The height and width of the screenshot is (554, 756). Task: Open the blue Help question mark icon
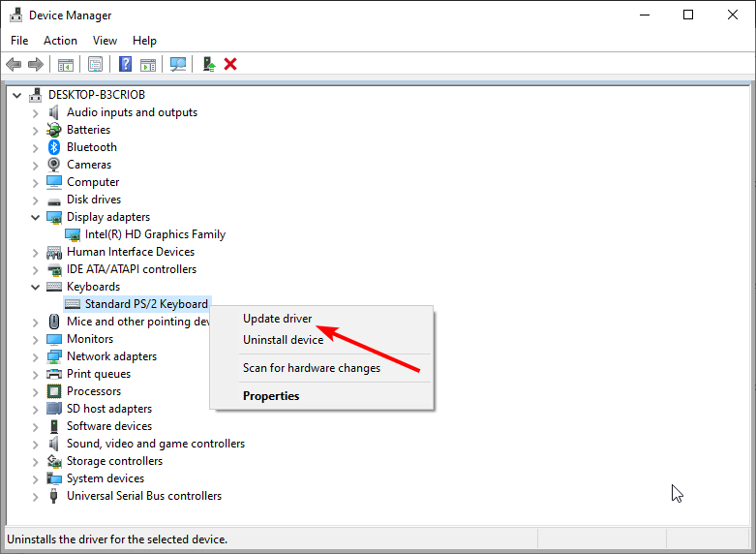click(x=126, y=64)
